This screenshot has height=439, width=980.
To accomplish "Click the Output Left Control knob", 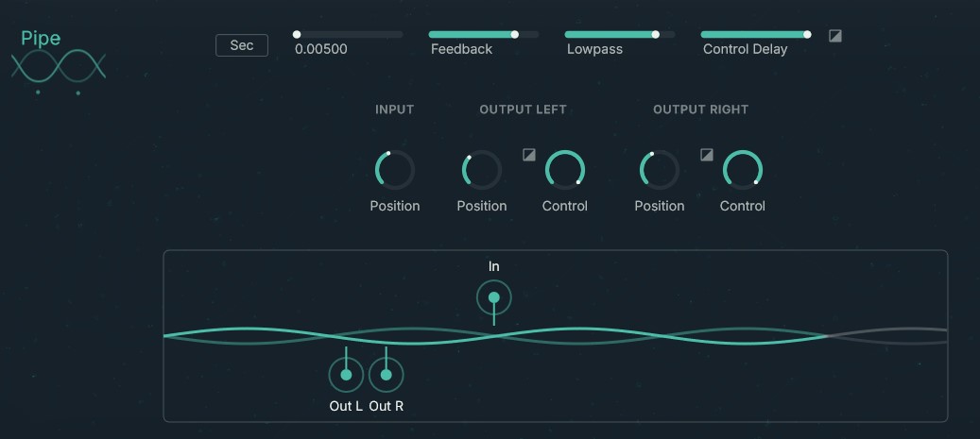I will (565, 170).
